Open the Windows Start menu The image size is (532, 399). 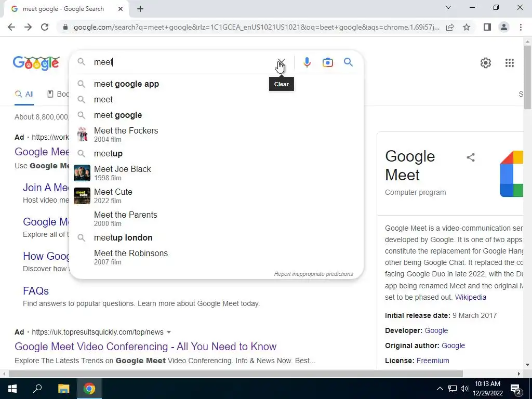click(12, 389)
